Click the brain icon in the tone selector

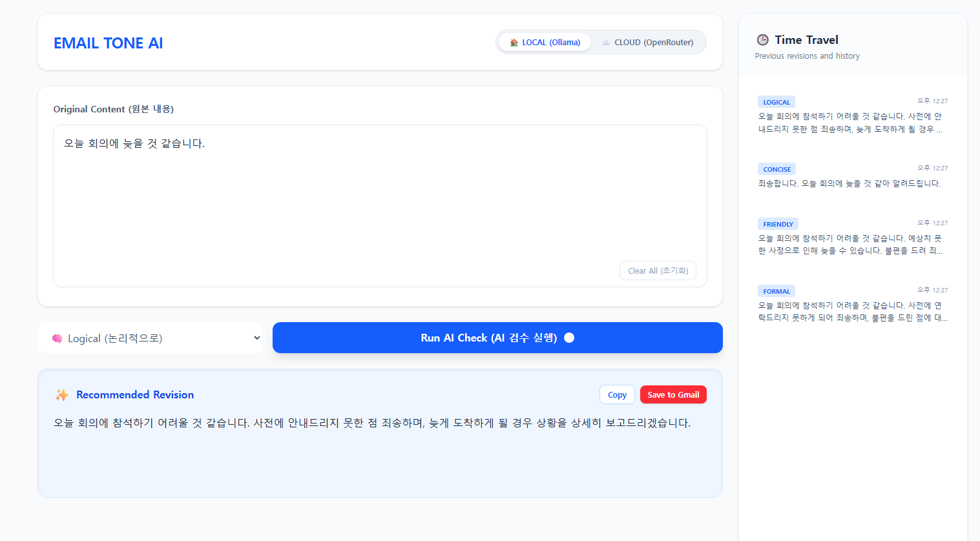point(57,339)
